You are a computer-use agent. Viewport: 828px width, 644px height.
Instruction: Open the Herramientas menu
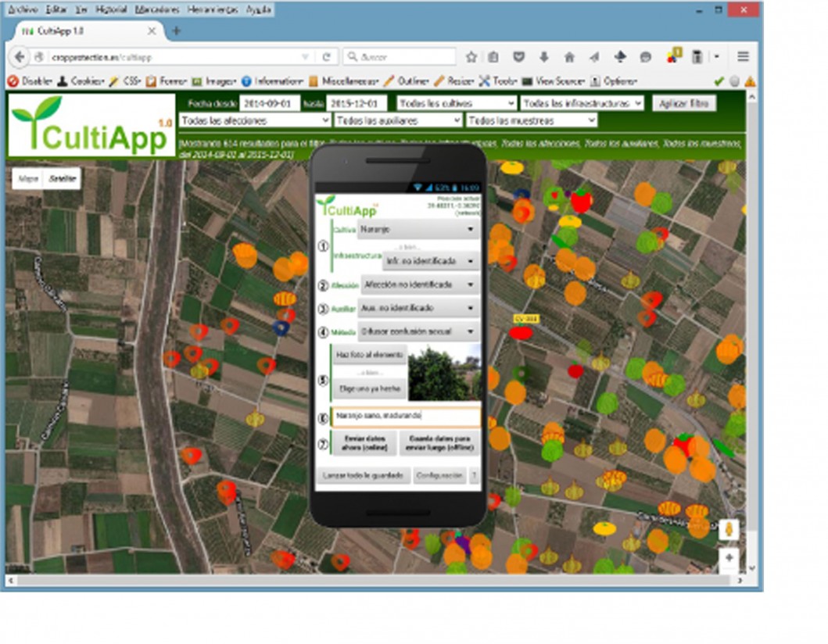point(213,9)
